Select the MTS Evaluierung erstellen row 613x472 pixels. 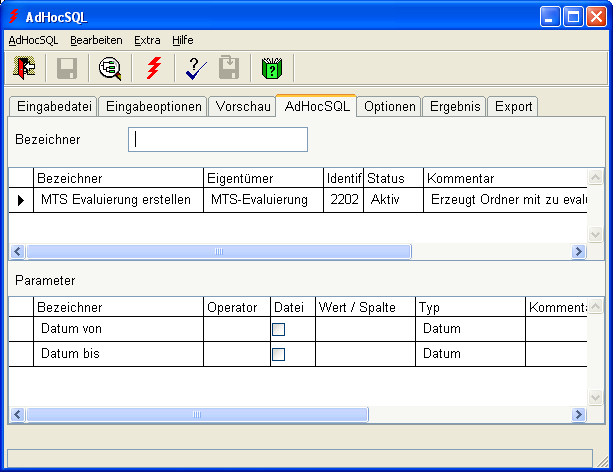tap(115, 200)
